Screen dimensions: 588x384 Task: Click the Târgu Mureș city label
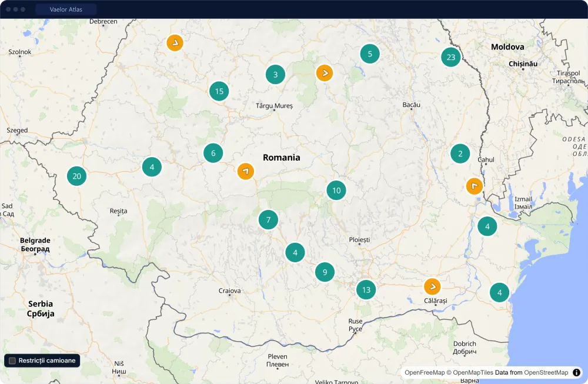274,106
